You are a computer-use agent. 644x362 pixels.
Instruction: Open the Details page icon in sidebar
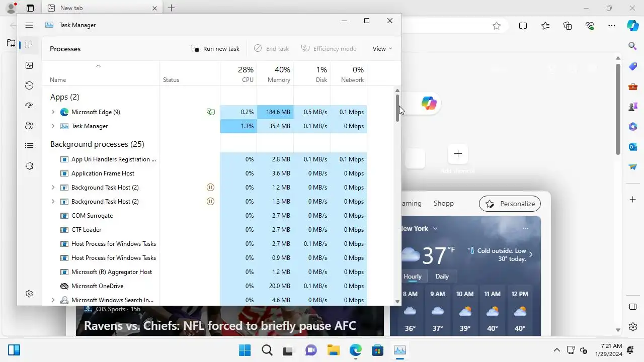[29, 146]
